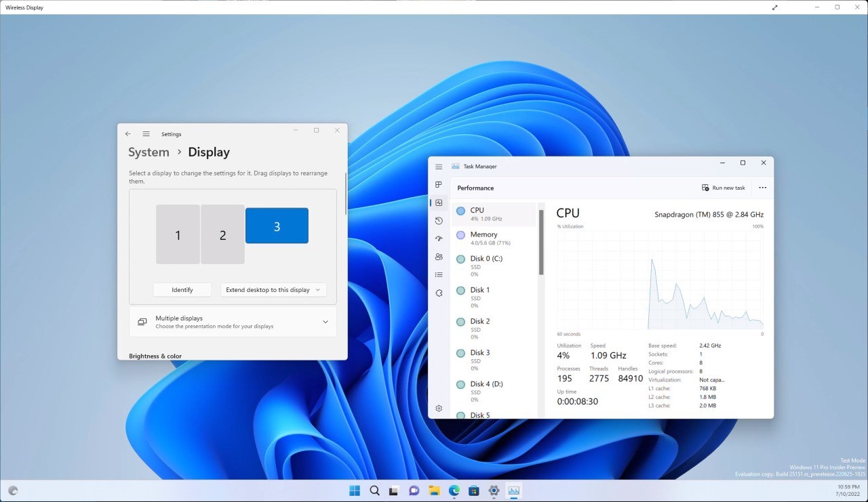Switch to Settings app on taskbar
This screenshot has height=502, width=868.
pos(494,490)
